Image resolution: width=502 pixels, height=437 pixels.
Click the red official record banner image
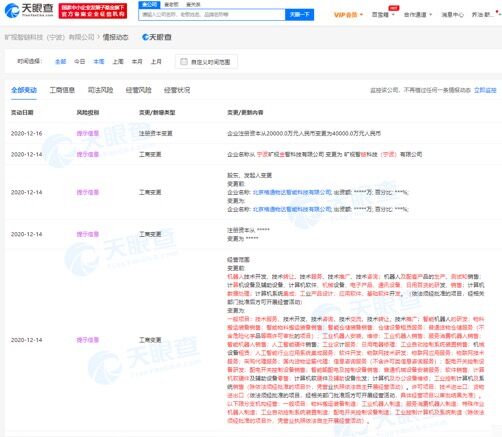click(93, 11)
